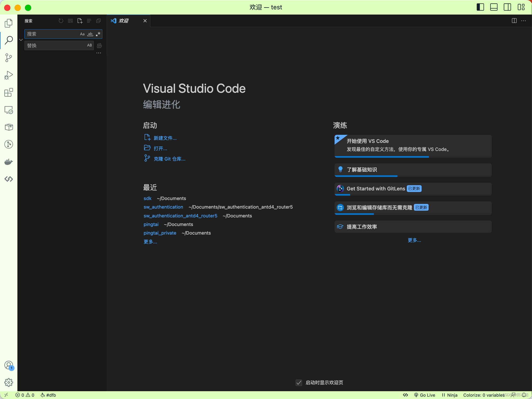Viewport: 532px width, 399px height.
Task: Open a new search editor
Action: click(x=80, y=21)
